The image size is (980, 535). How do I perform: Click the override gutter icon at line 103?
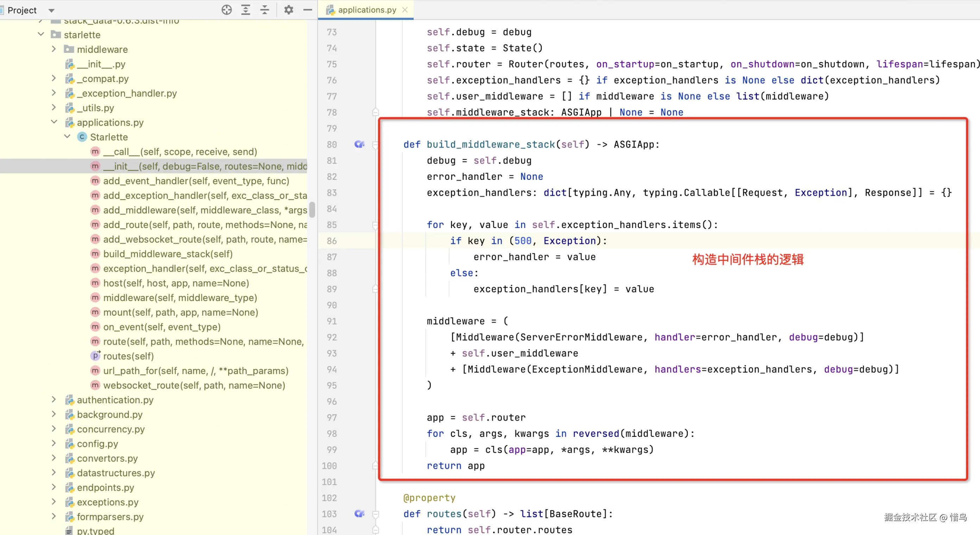(x=359, y=514)
